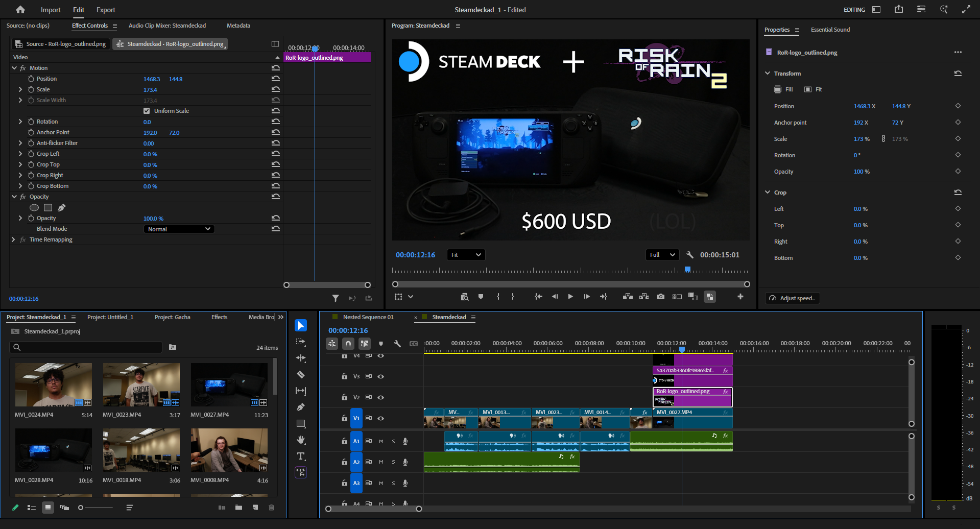The image size is (980, 529).
Task: Open Program monitor button editor plus icon
Action: (740, 297)
